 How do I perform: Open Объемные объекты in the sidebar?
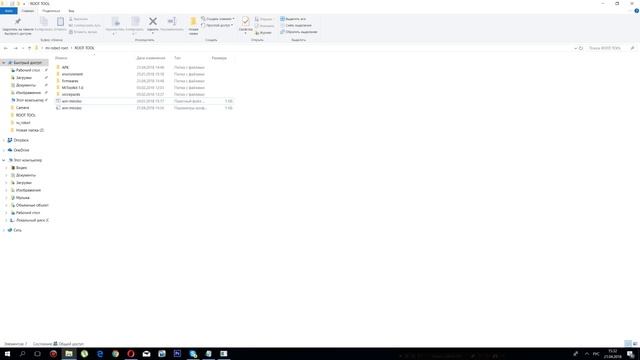click(31, 205)
